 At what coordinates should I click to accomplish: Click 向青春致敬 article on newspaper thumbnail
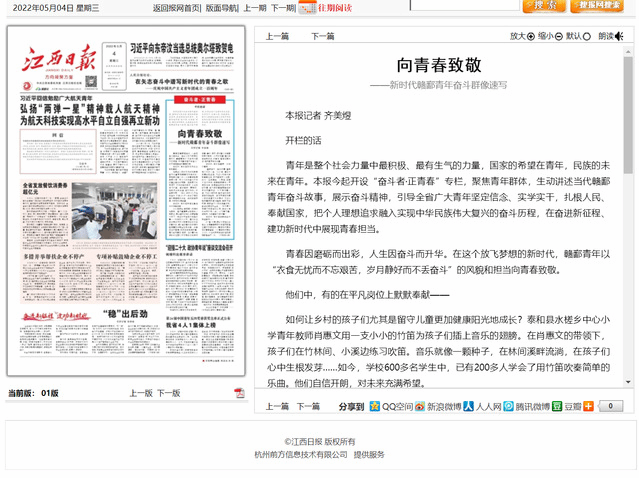point(200,135)
